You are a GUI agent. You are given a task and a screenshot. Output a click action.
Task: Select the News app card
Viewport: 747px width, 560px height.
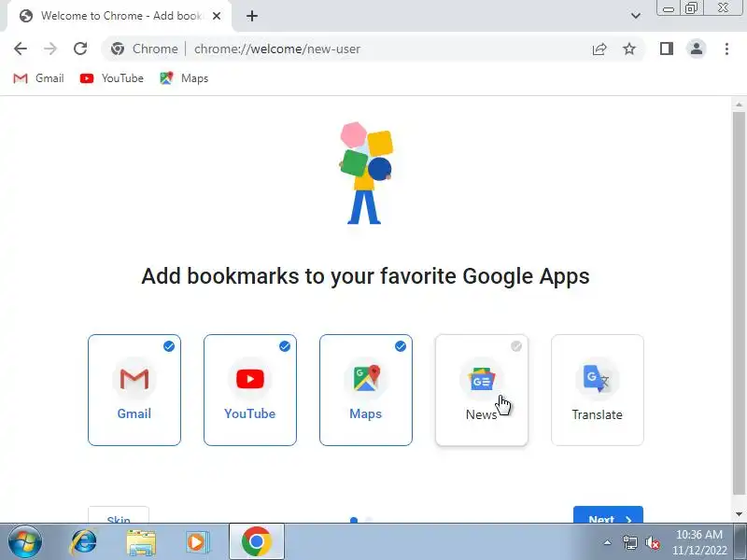click(x=482, y=390)
